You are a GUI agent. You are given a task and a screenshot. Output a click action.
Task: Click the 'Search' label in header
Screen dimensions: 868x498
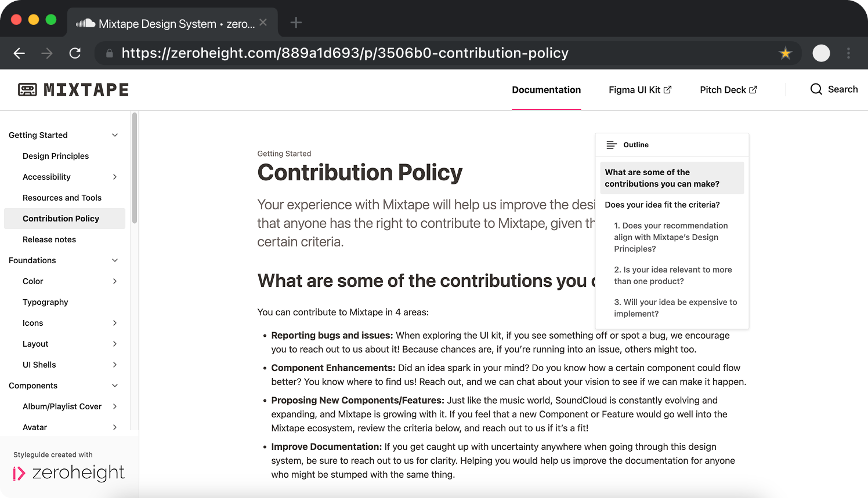[x=842, y=89]
